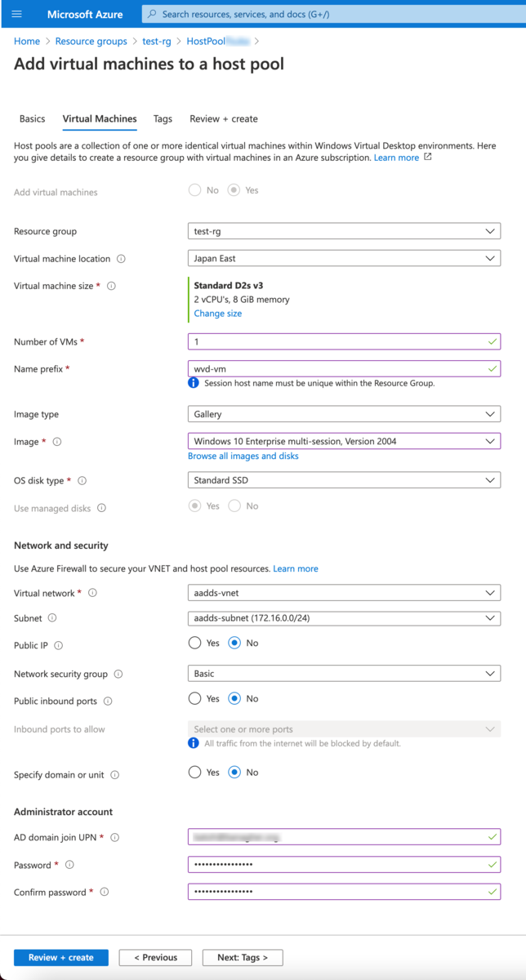Open Inbound ports to allow dropdown
The width and height of the screenshot is (526, 980).
pos(344,729)
